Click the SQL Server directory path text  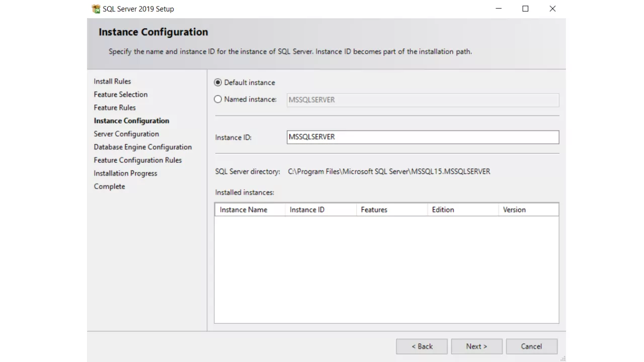pos(389,171)
